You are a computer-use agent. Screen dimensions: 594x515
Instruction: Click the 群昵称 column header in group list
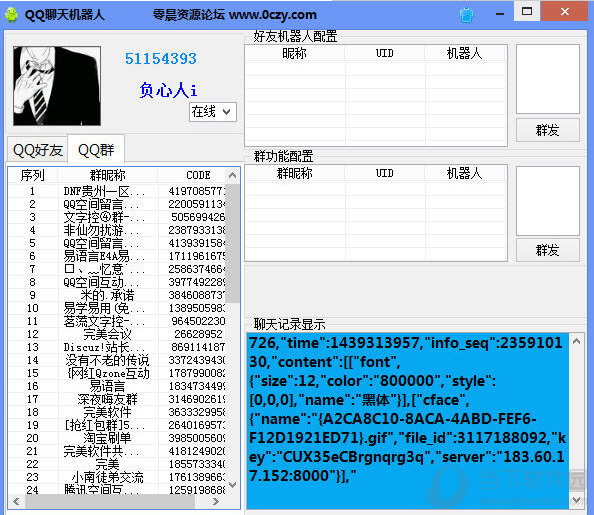click(x=108, y=175)
